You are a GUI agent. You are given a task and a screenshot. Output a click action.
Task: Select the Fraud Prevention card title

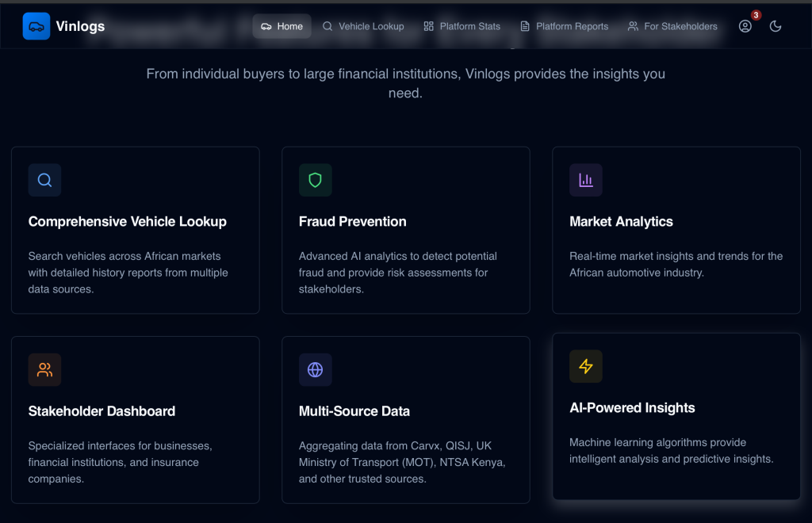(x=352, y=222)
